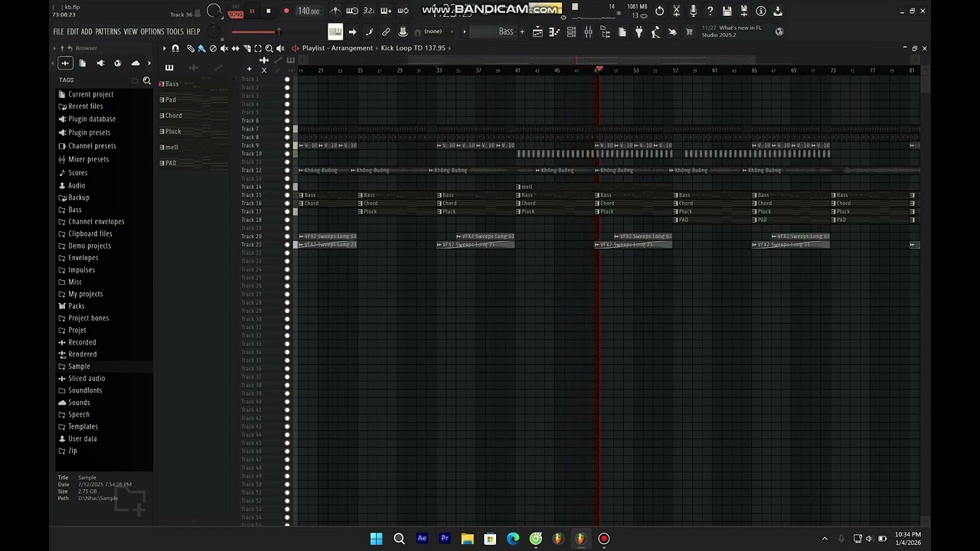Screen dimensions: 980x551
Task: Select the Pluck pattern in picker
Action: [194, 131]
